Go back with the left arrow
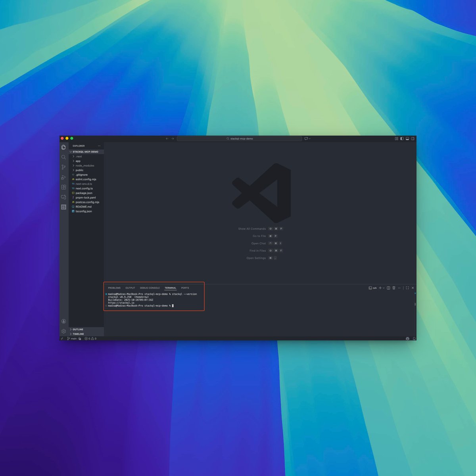The height and width of the screenshot is (476, 476). [167, 139]
